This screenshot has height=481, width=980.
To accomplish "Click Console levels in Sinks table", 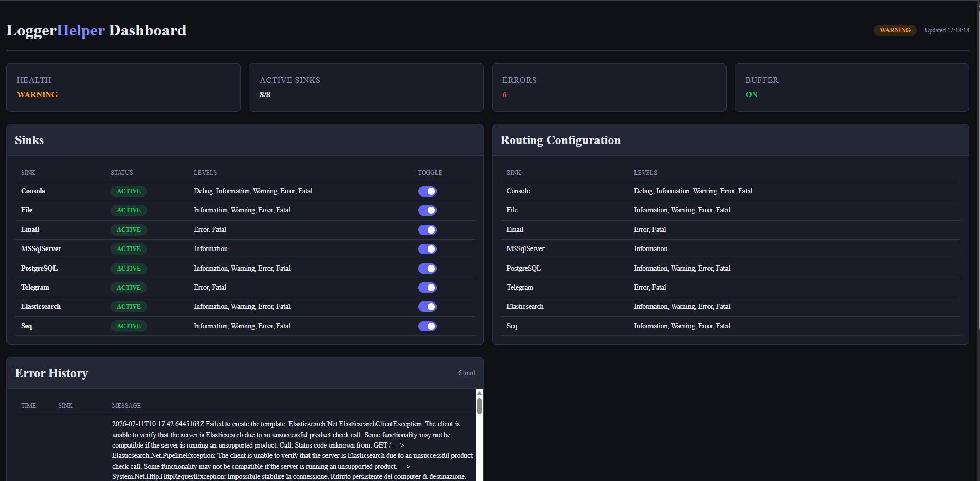I will pos(253,191).
